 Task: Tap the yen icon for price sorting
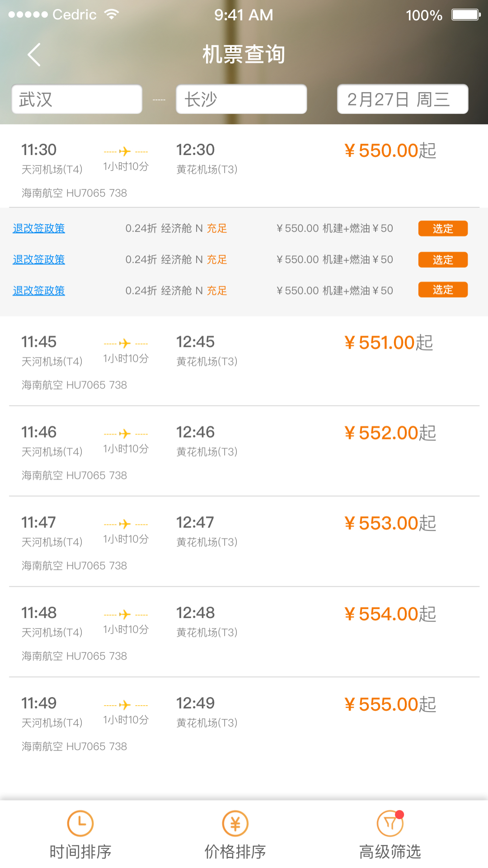coord(235,823)
